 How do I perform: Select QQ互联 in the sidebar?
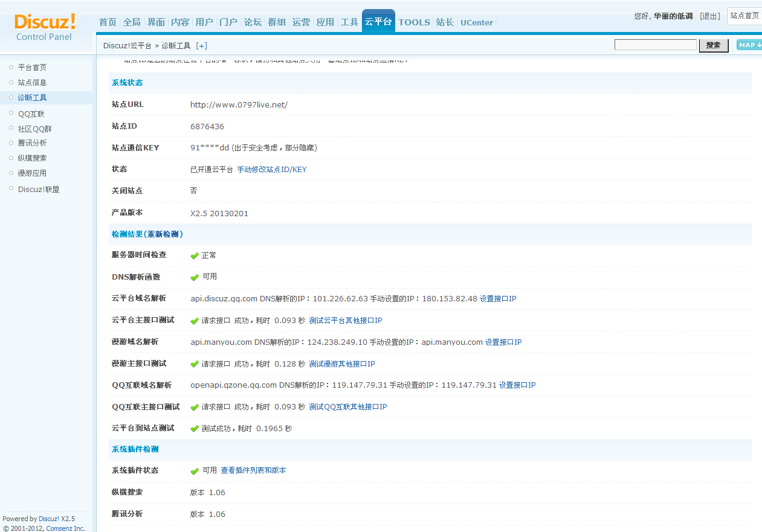[x=31, y=114]
